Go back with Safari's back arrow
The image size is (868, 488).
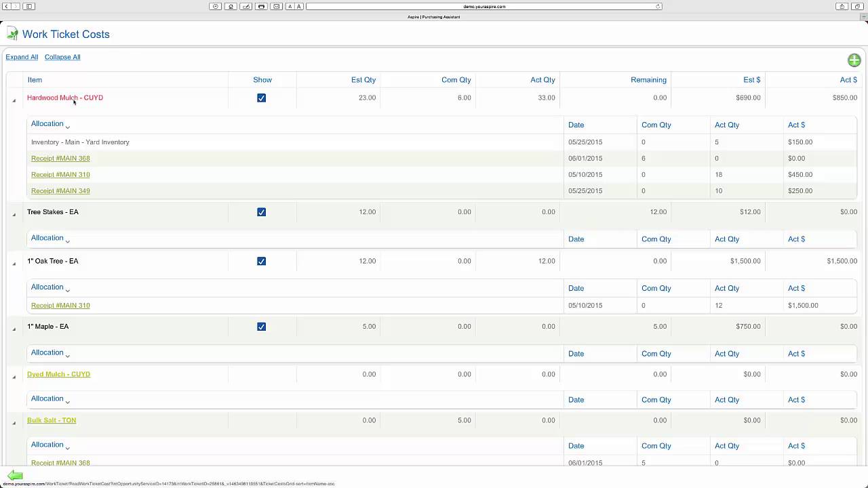[6, 6]
